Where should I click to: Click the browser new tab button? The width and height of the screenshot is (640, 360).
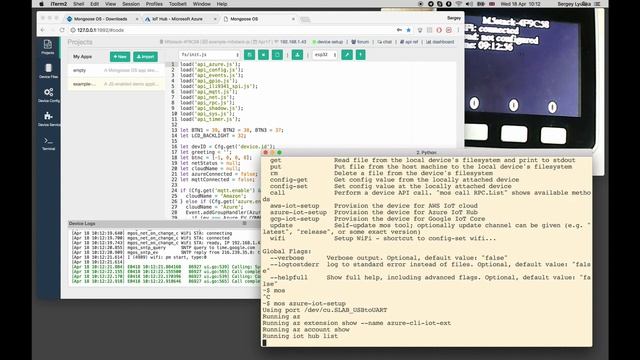click(305, 19)
